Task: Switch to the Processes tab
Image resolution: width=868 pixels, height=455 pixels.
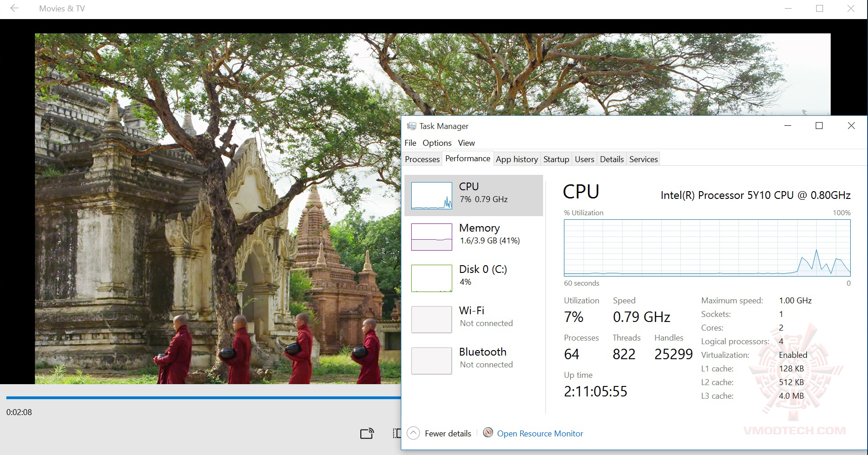Action: tap(422, 159)
